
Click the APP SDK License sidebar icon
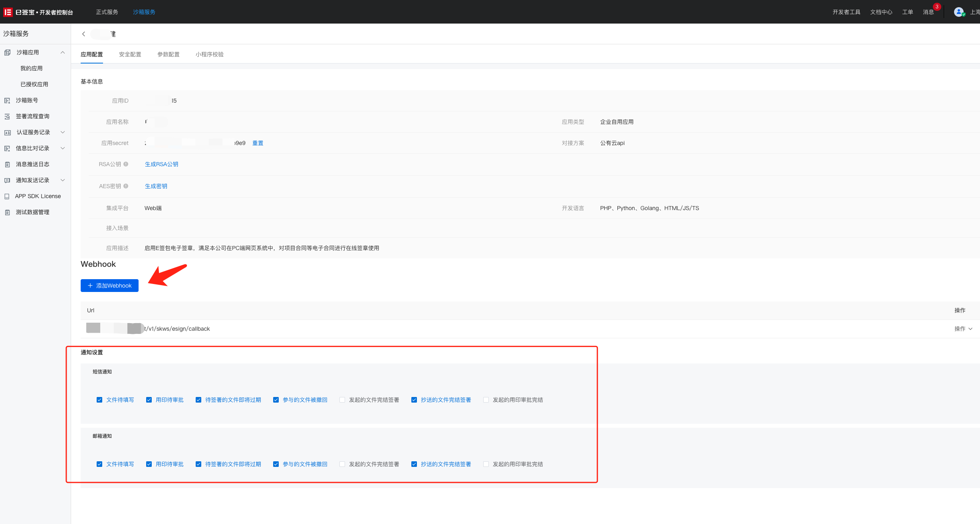pos(7,196)
